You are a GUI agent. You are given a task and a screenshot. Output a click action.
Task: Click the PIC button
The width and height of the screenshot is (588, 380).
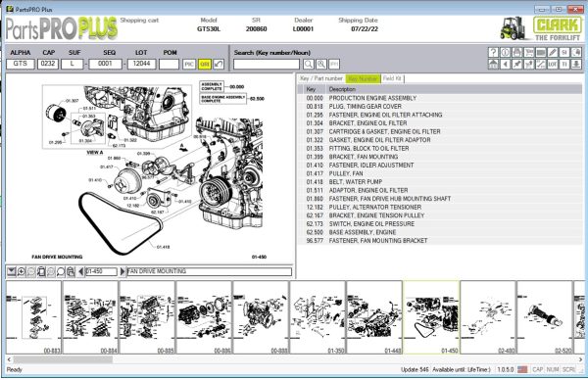[x=189, y=64]
